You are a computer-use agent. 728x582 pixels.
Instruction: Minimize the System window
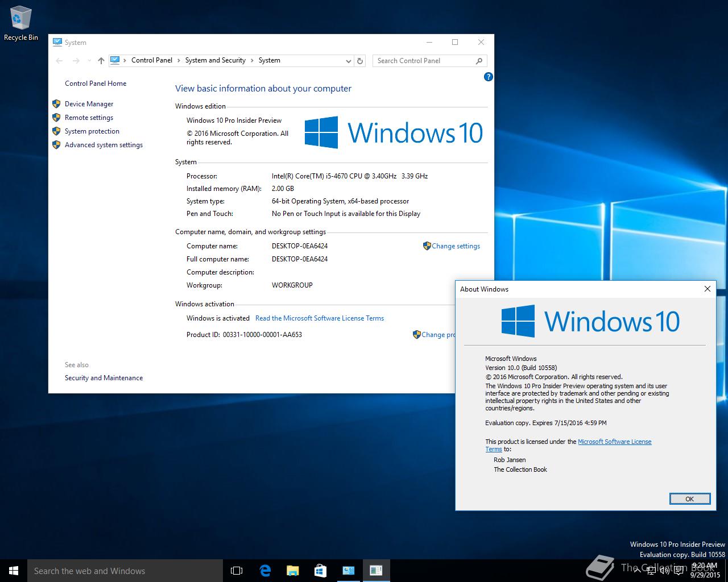pos(429,42)
